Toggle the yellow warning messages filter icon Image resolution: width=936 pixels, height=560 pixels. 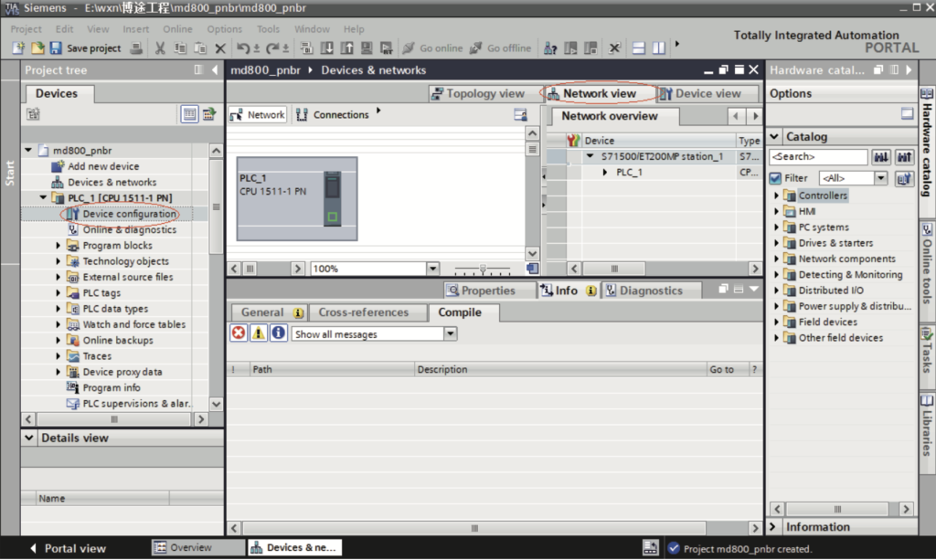(259, 333)
